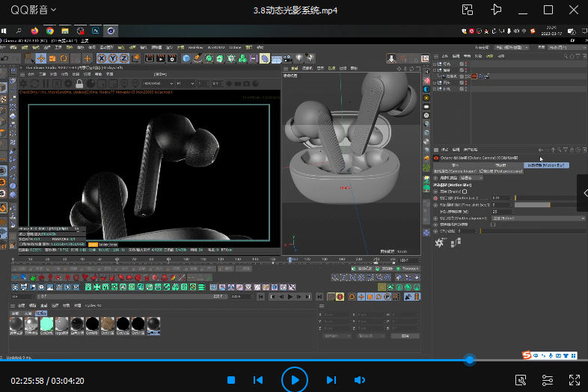This screenshot has height=392, width=588.
Task: Pin the player window on top
Action: (x=495, y=10)
